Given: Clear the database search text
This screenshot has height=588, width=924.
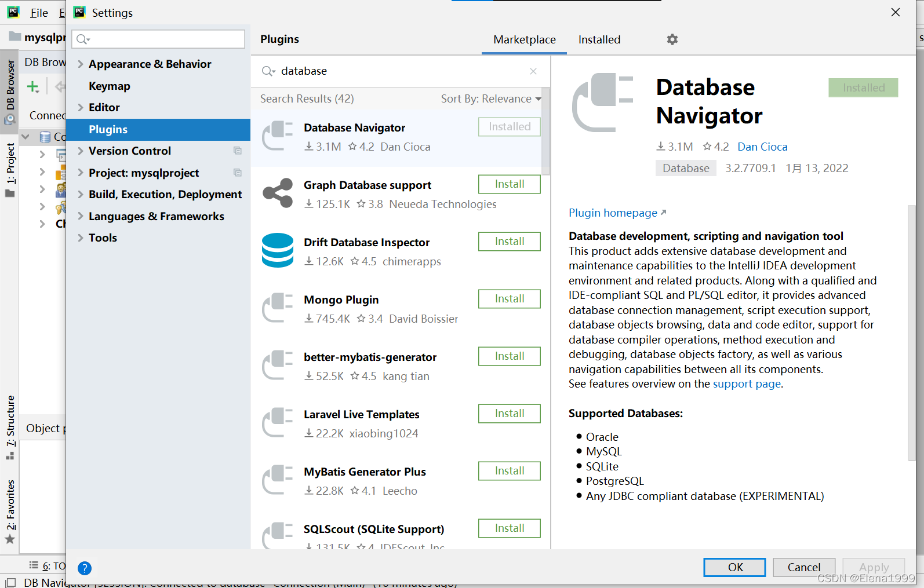Looking at the screenshot, I should [x=533, y=71].
